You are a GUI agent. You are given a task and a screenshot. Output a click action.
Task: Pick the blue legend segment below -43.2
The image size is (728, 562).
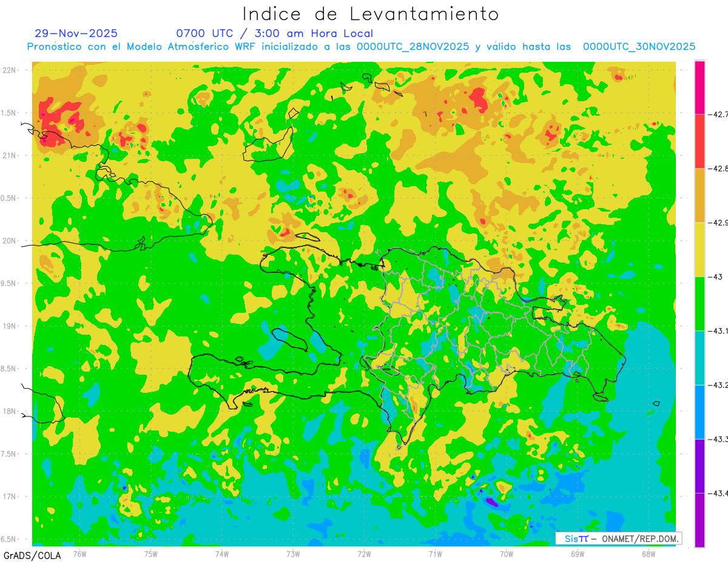pyautogui.click(x=699, y=412)
